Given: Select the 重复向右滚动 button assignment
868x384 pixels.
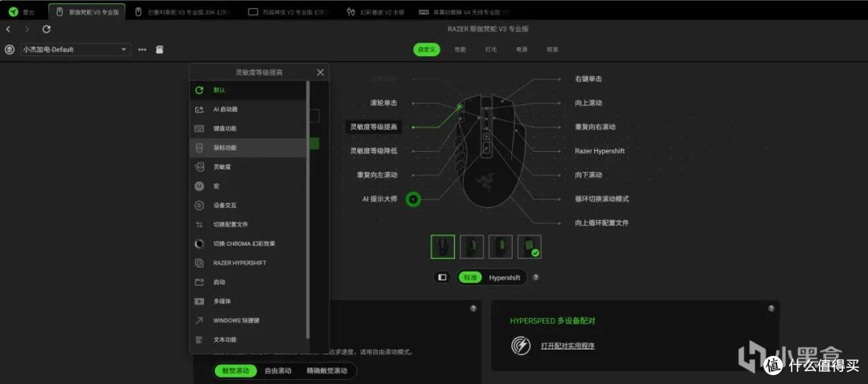Looking at the screenshot, I should (595, 127).
